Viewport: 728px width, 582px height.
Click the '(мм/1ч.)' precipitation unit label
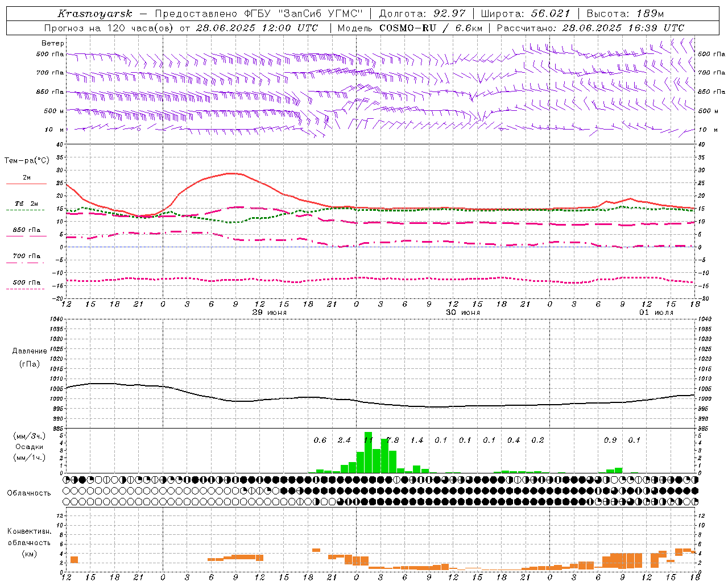(30, 458)
